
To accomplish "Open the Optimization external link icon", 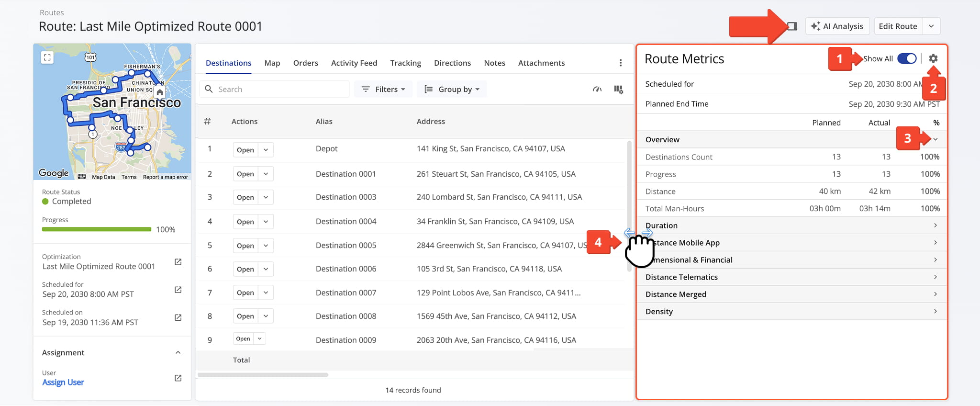I will click(178, 262).
